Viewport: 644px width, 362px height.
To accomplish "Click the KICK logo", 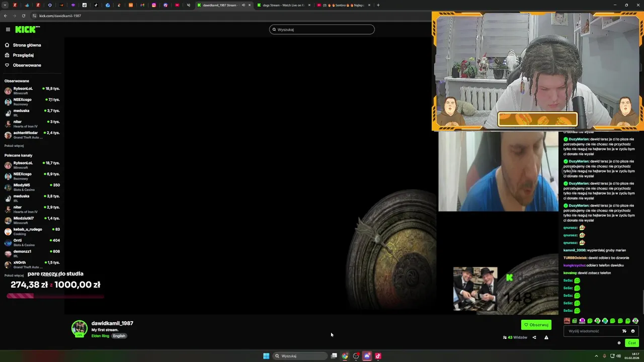I will click(27, 30).
